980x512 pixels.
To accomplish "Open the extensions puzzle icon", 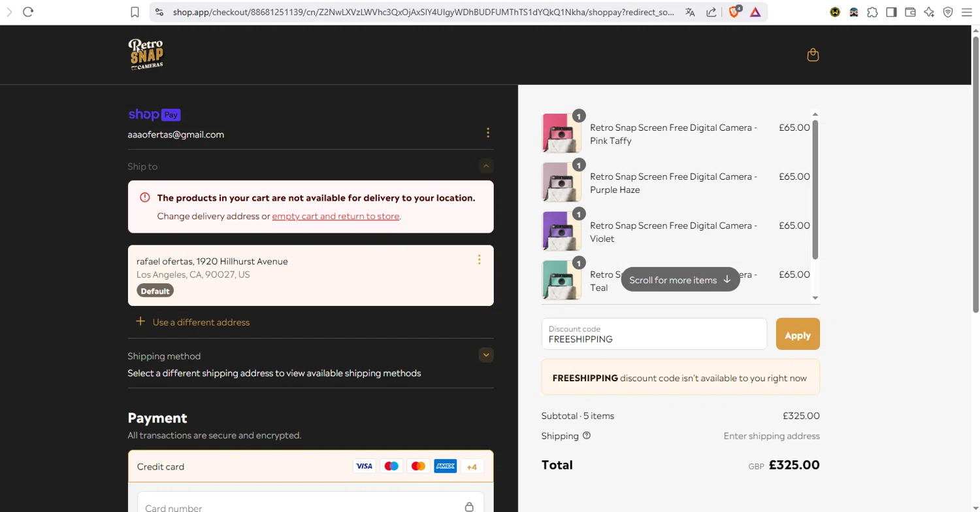I will [872, 12].
